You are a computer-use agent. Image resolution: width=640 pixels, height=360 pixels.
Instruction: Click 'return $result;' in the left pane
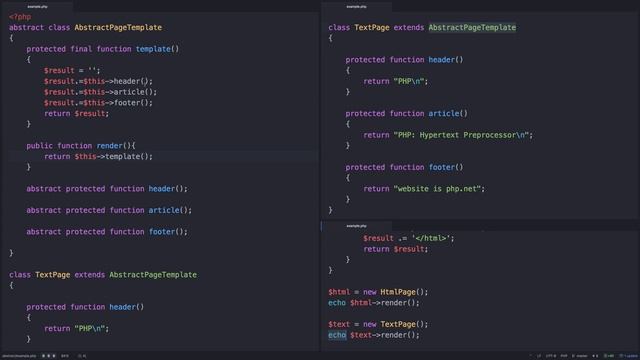(77, 113)
